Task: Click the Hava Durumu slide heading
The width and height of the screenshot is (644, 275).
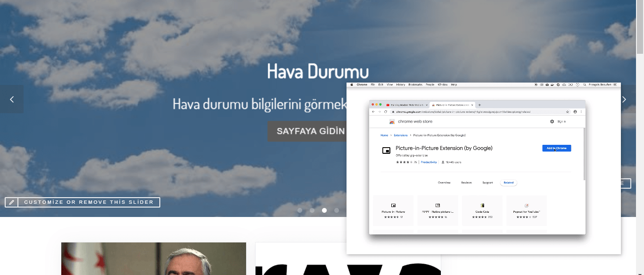Action: point(318,71)
